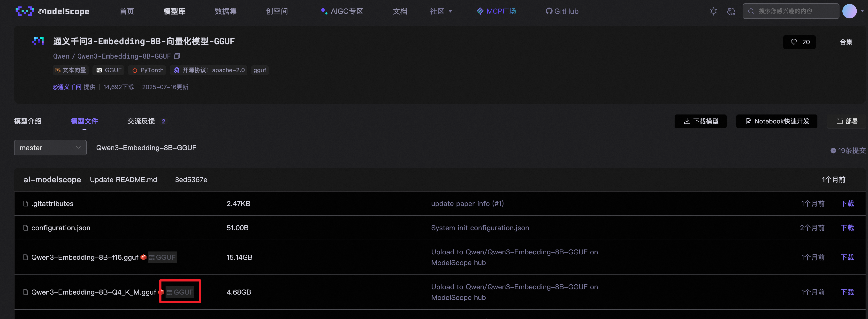The height and width of the screenshot is (319, 868).
Task: Focus the search box in the header
Action: point(791,11)
